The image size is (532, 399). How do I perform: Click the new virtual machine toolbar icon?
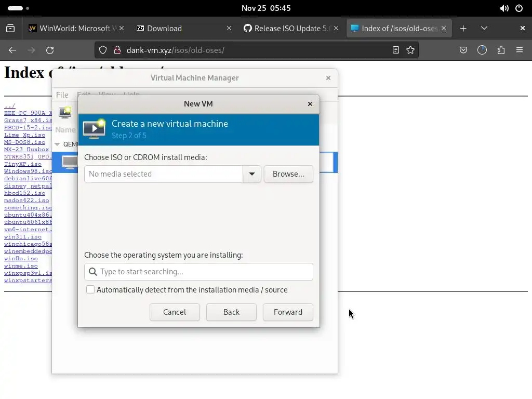tap(65, 112)
